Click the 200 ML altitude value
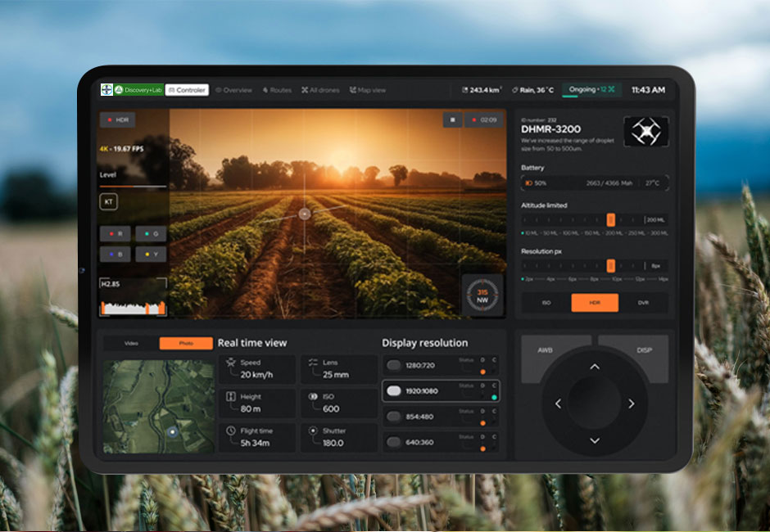Image resolution: width=770 pixels, height=532 pixels. click(655, 220)
